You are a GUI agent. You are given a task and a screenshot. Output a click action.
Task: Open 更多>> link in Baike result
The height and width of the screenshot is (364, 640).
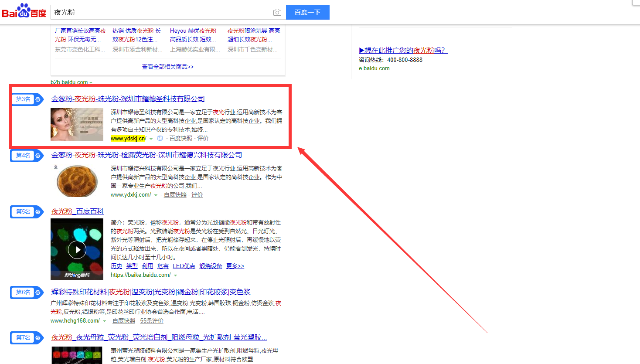235,266
